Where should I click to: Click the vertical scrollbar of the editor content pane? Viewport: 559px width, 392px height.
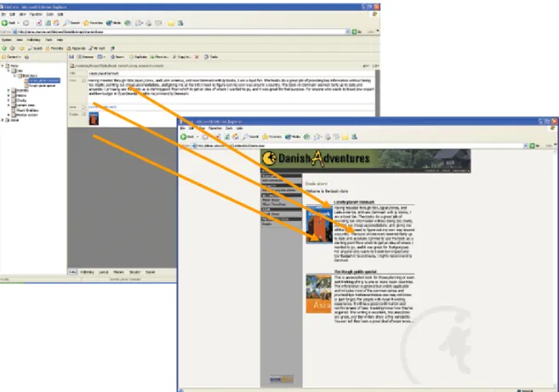point(377,93)
